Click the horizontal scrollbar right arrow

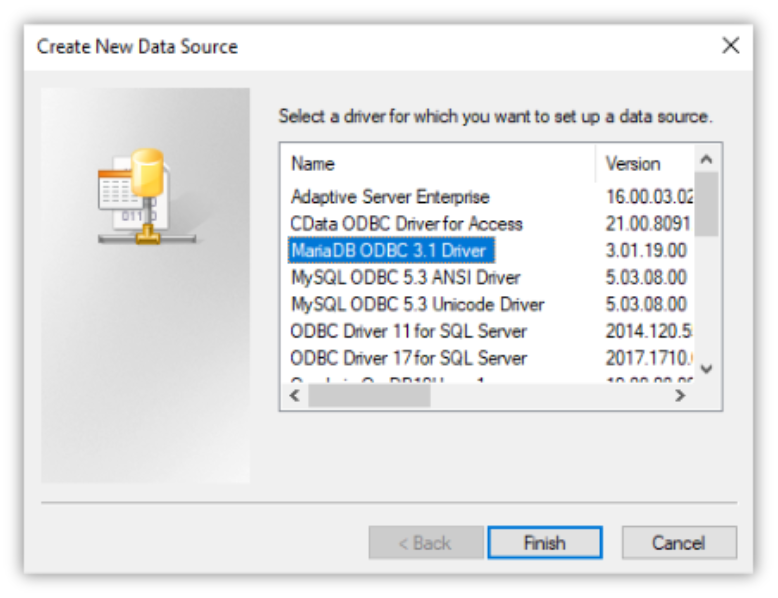pos(680,396)
